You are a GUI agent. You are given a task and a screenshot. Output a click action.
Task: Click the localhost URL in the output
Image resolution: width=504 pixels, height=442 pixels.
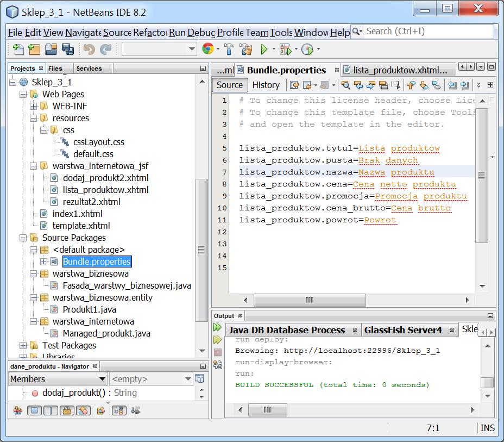pos(362,351)
